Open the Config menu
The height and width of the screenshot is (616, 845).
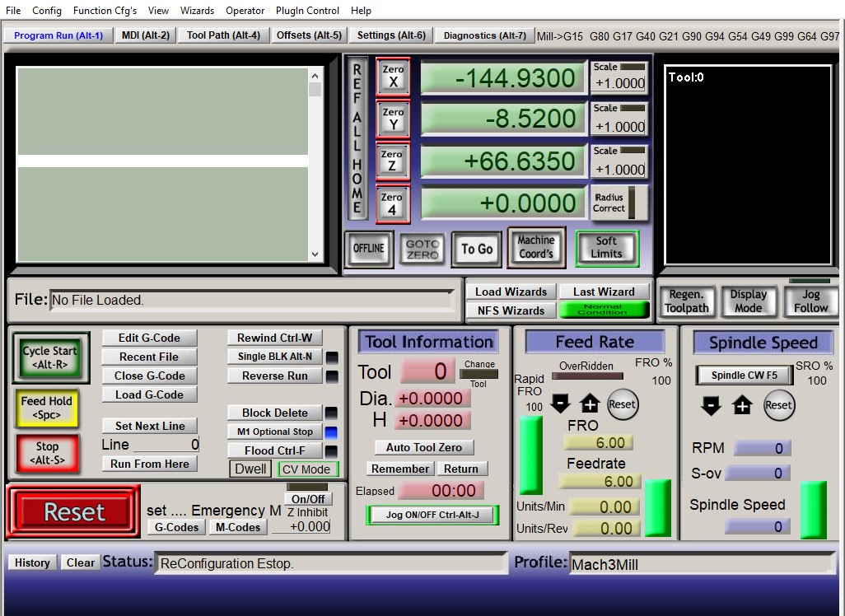[x=47, y=10]
